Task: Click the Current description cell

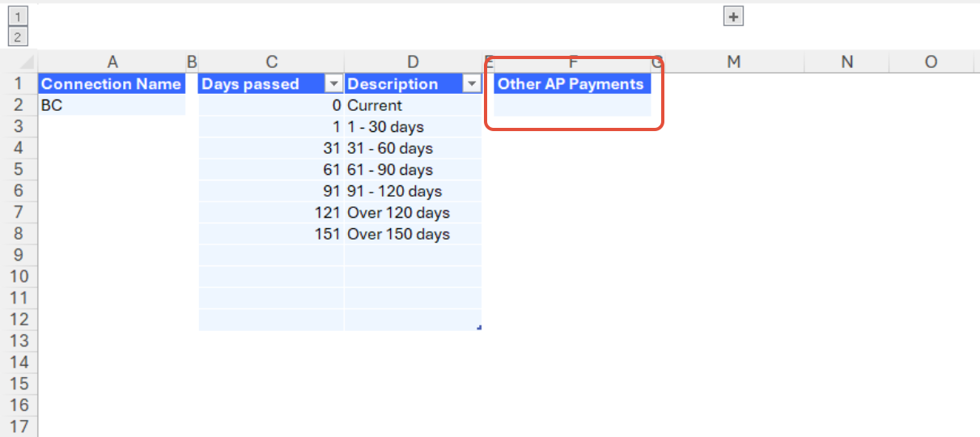Action: pos(413,105)
